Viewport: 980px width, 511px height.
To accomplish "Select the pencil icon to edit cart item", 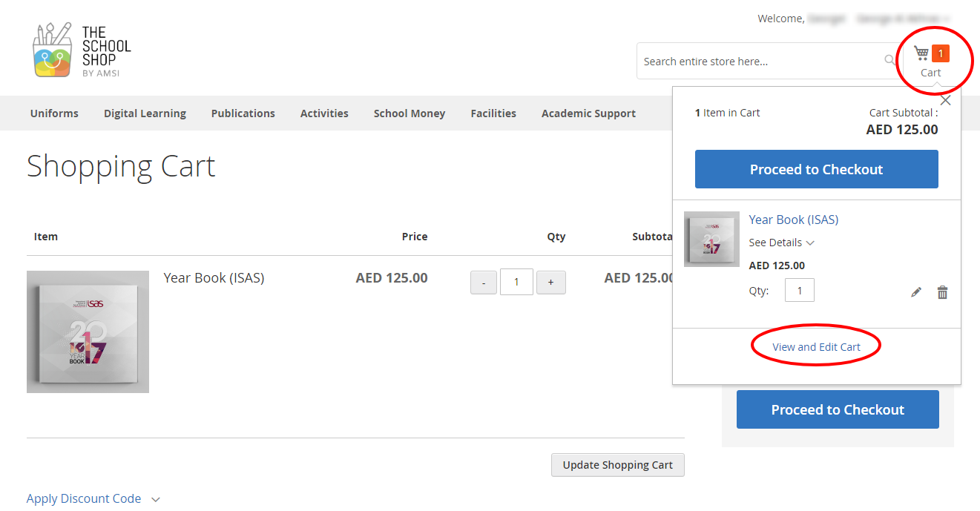I will coord(916,292).
